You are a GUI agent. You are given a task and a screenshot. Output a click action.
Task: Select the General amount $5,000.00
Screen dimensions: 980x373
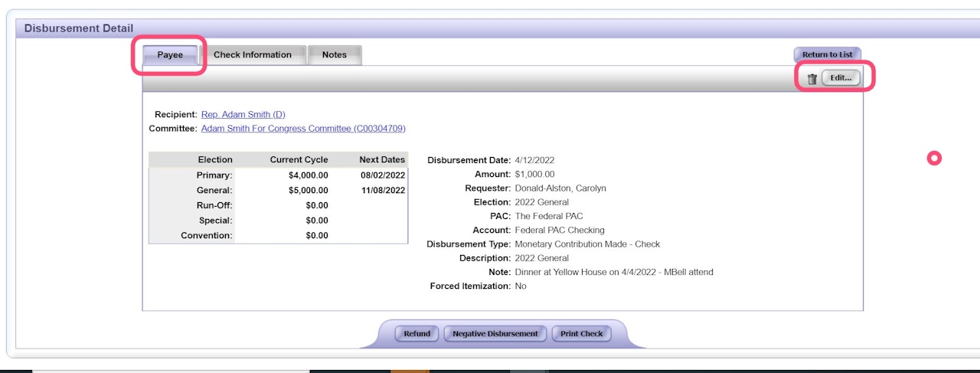pyautogui.click(x=309, y=190)
